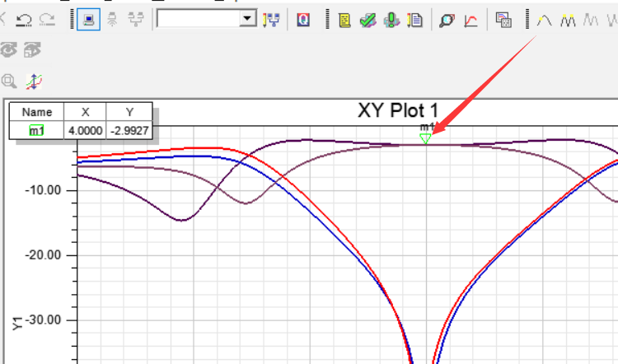Click the add marker at maximum icon

(x=545, y=20)
